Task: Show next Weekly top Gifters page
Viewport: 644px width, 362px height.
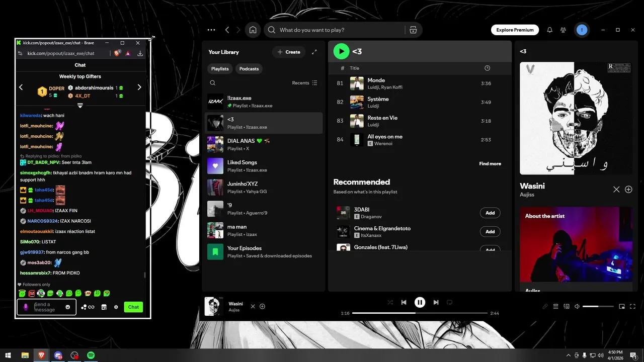Action: (x=139, y=87)
